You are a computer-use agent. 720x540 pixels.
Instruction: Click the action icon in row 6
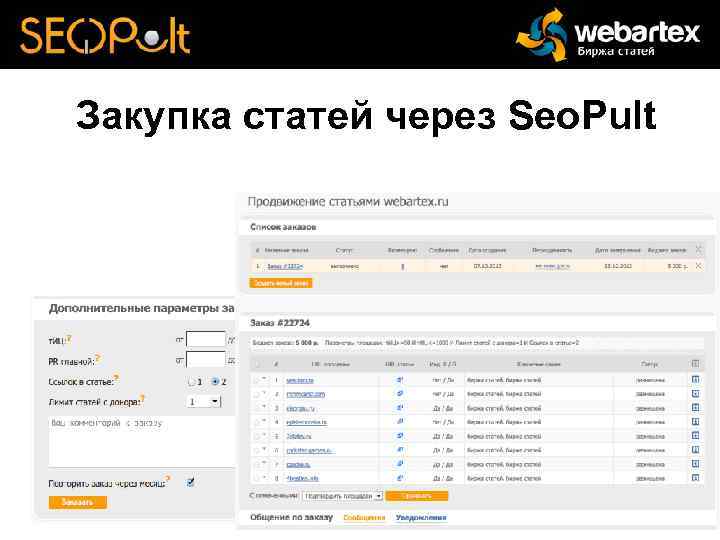(695, 450)
